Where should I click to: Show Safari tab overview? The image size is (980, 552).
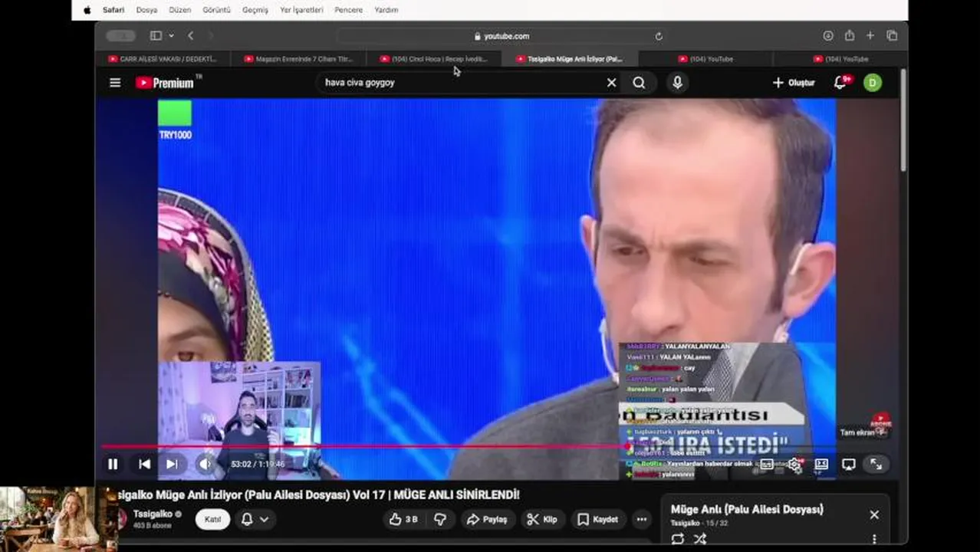point(892,36)
